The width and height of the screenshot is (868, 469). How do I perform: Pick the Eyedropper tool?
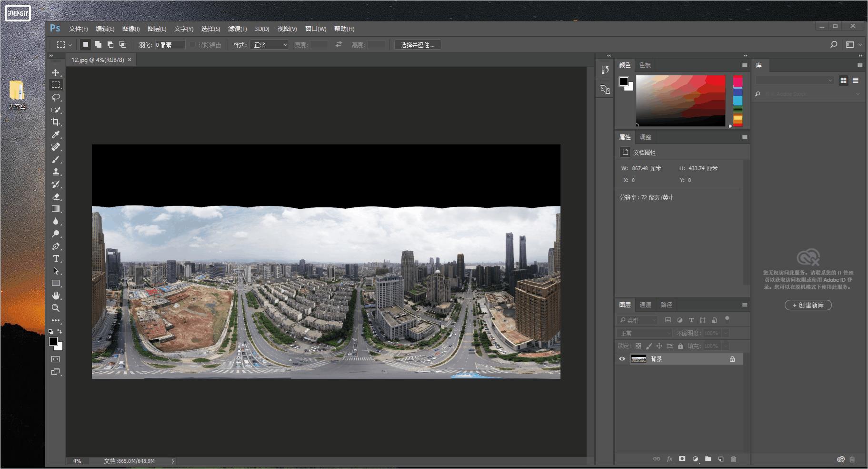coord(56,134)
